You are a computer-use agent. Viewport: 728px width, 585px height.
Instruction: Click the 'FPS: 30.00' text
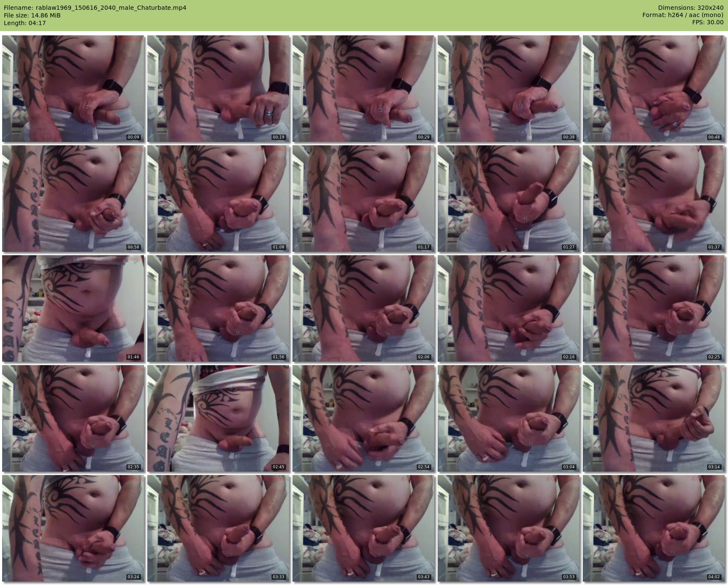coord(708,23)
